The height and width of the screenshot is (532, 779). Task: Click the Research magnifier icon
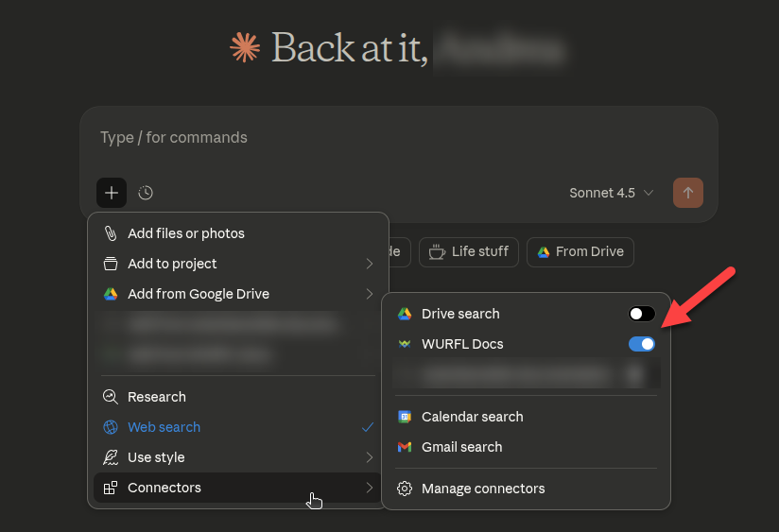point(111,397)
